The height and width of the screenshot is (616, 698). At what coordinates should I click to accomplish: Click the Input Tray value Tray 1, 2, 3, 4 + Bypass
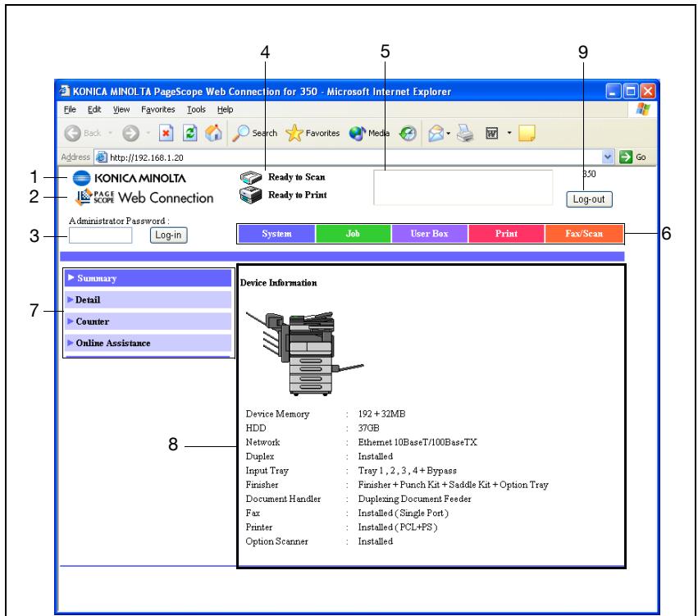tap(408, 471)
